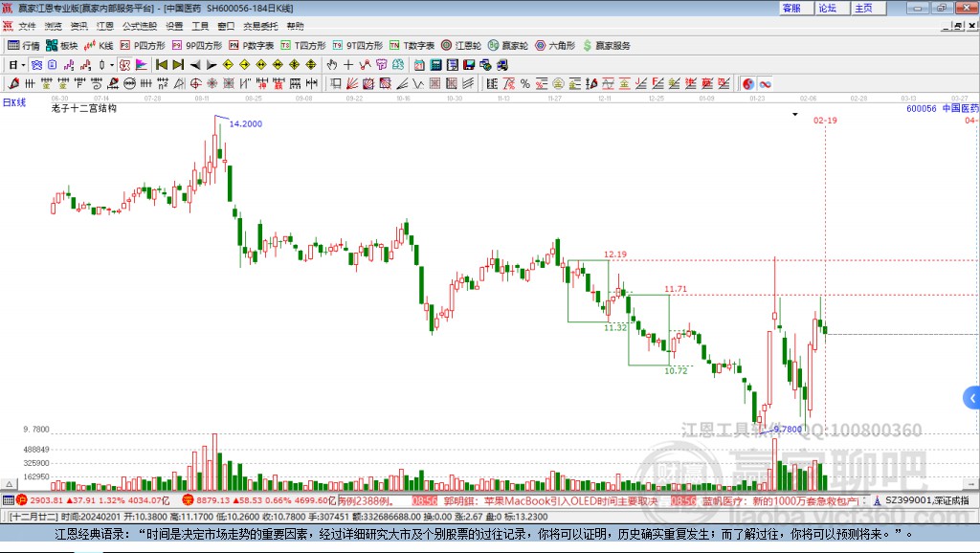
Task: Jump to last bar with green skip-forward icon
Action: tap(178, 64)
